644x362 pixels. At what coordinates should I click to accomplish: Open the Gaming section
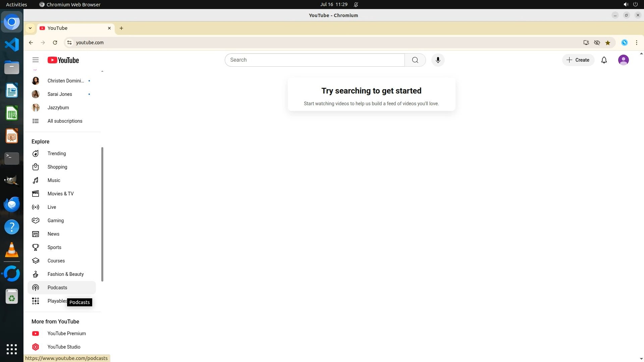coord(55,221)
